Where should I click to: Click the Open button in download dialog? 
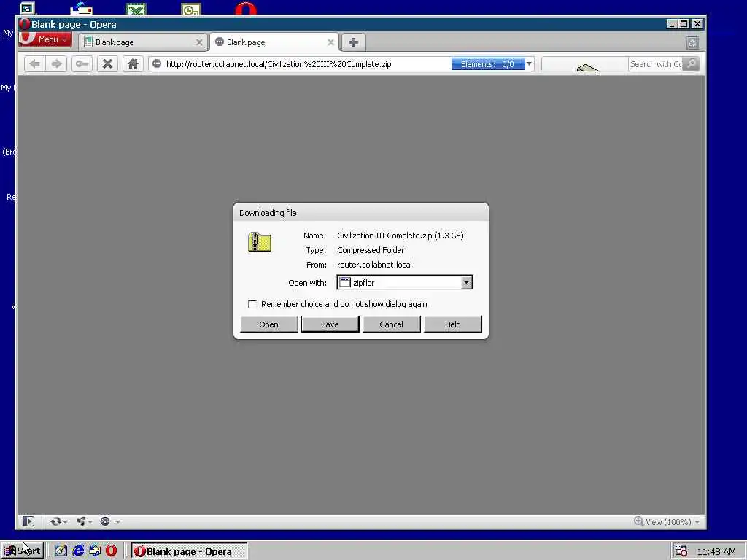click(269, 324)
